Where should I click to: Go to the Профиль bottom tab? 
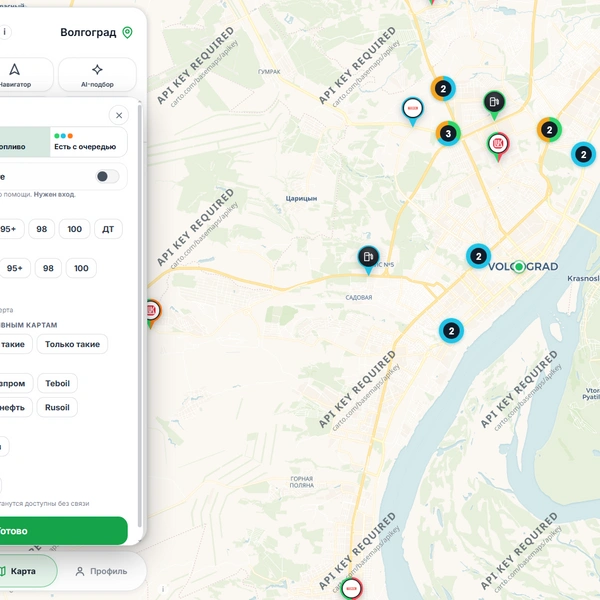[x=101, y=571]
